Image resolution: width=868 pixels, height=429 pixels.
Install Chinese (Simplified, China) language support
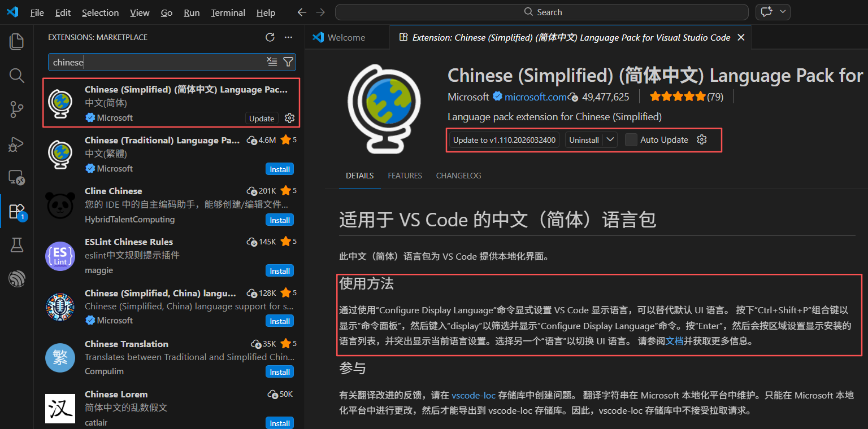pyautogui.click(x=280, y=321)
